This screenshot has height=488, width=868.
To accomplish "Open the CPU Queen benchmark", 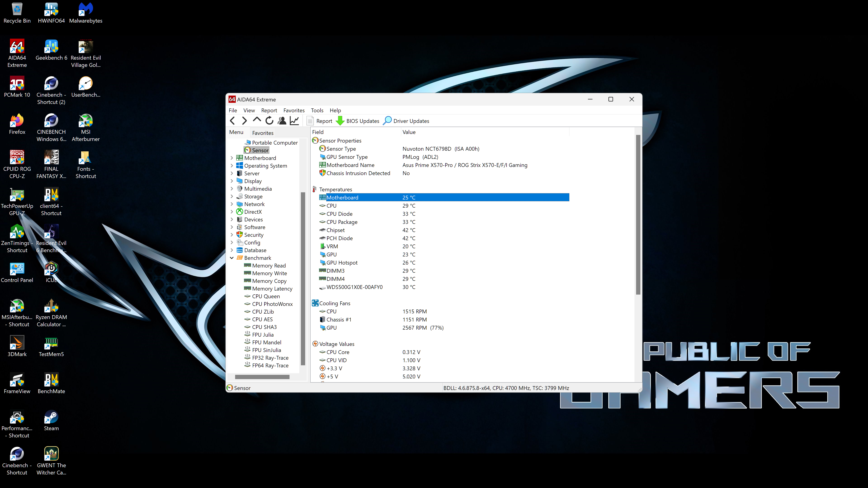I will click(x=262, y=296).
